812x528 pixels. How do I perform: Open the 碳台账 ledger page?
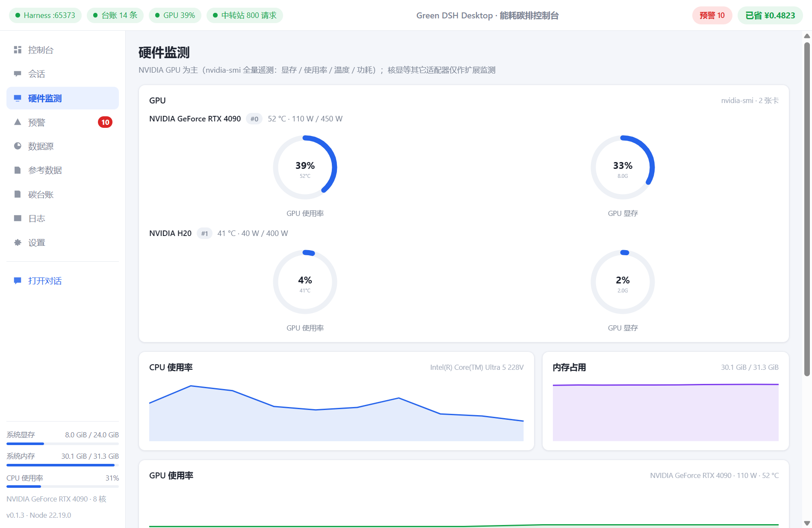62,195
